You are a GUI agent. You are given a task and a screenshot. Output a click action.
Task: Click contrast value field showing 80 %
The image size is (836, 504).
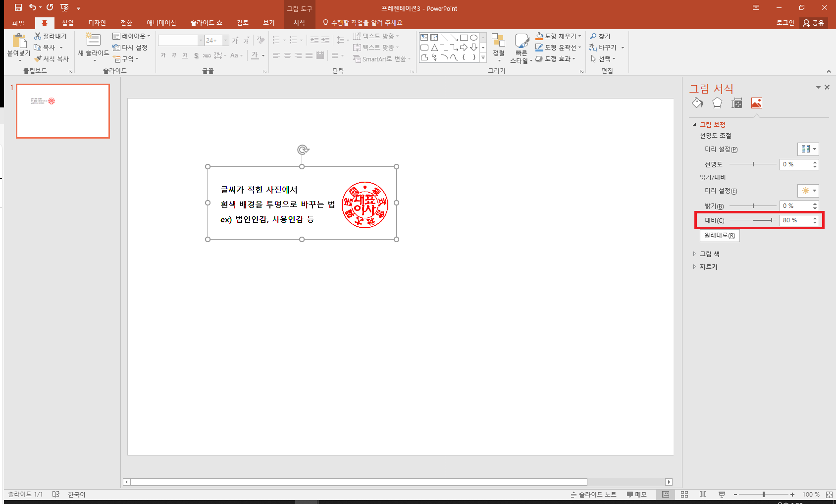click(x=795, y=220)
